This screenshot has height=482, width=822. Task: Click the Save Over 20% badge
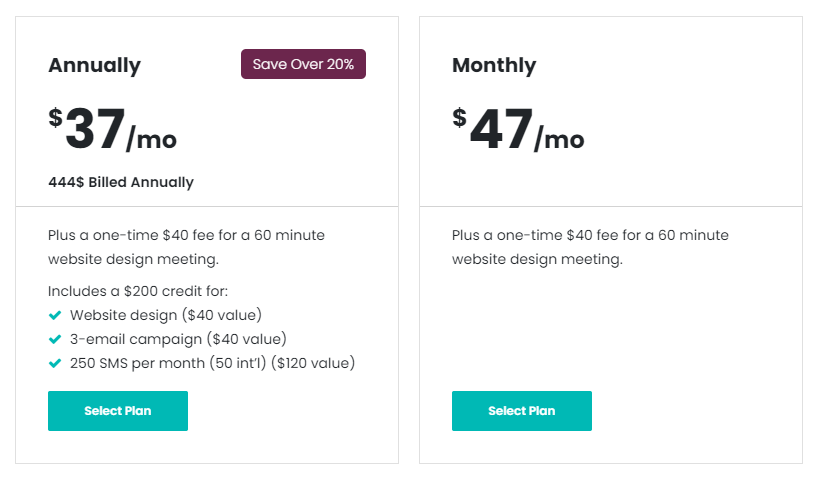304,64
